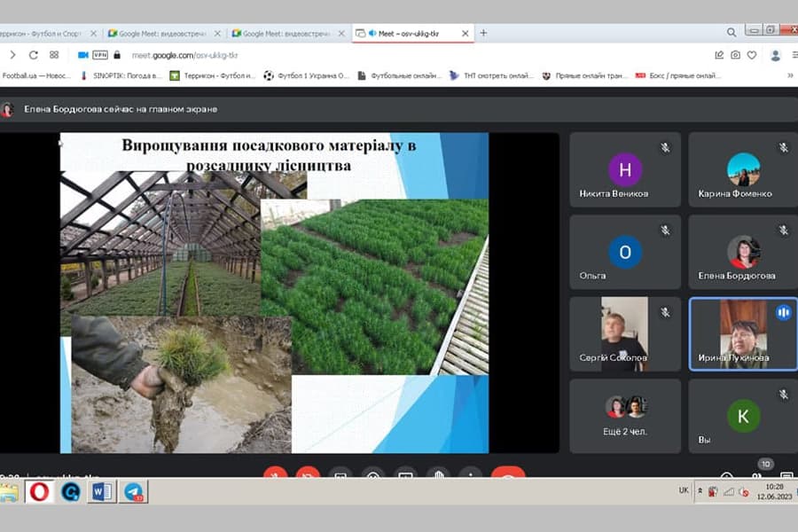798x532 pixels.
Task: Expand the bookmarks bar overflow chevron
Action: click(x=789, y=75)
